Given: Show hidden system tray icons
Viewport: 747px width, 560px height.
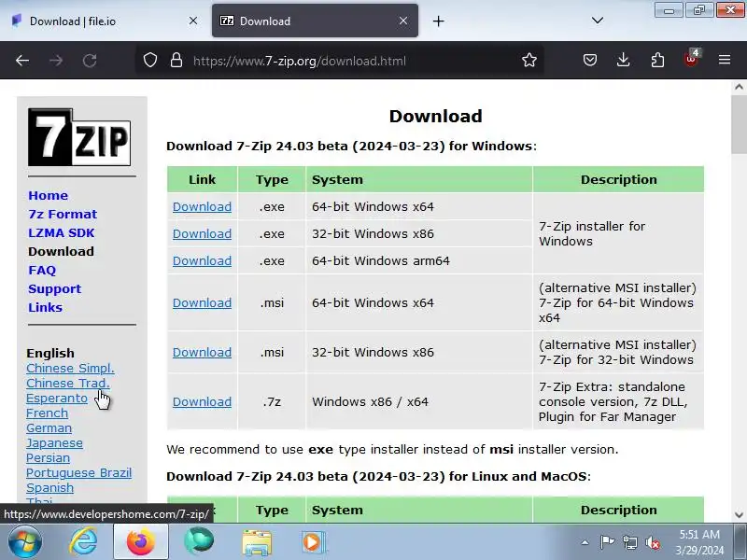Looking at the screenshot, I should tap(585, 542).
